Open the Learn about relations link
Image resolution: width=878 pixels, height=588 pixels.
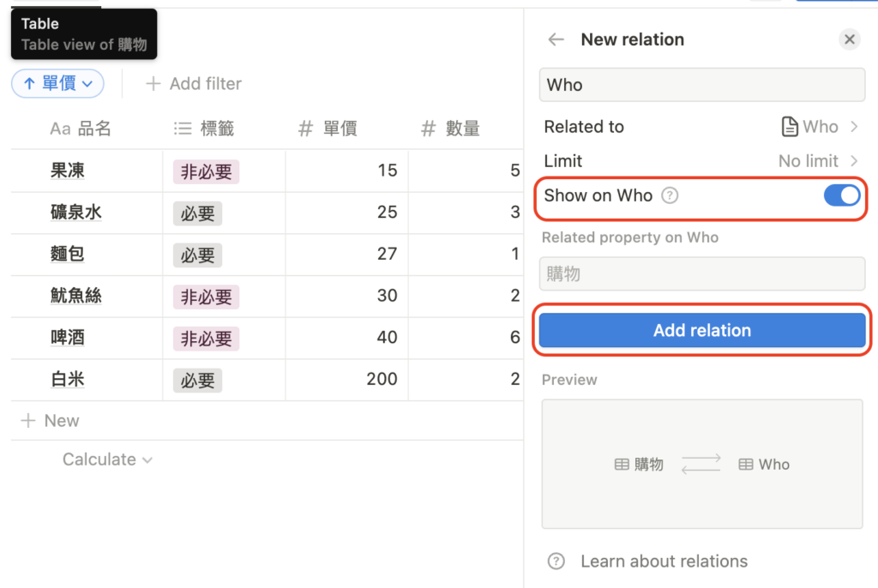coord(666,561)
